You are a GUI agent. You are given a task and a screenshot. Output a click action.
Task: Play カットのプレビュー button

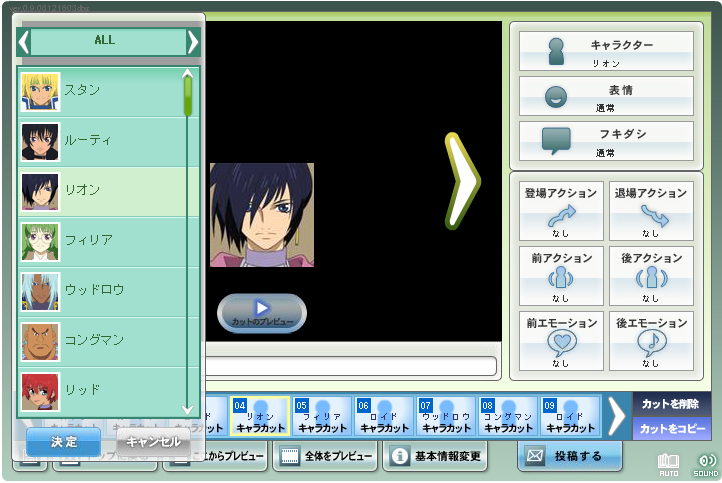point(262,313)
